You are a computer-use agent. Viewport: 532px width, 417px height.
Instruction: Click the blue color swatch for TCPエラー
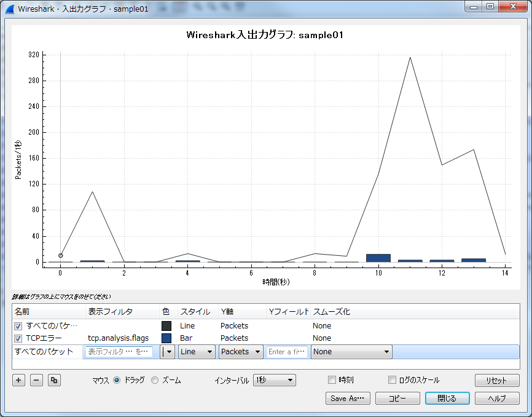pos(166,338)
